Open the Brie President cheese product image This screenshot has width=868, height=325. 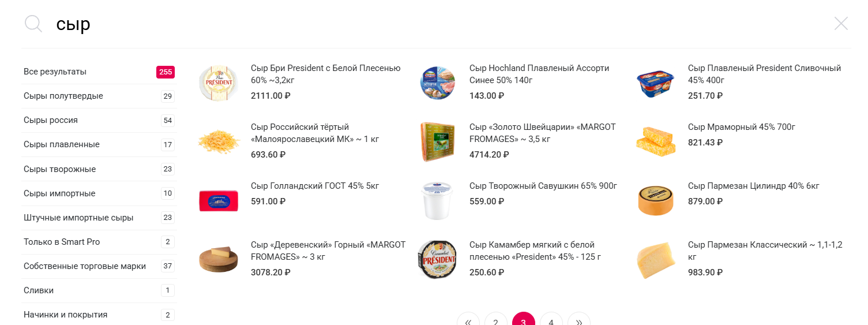click(219, 83)
